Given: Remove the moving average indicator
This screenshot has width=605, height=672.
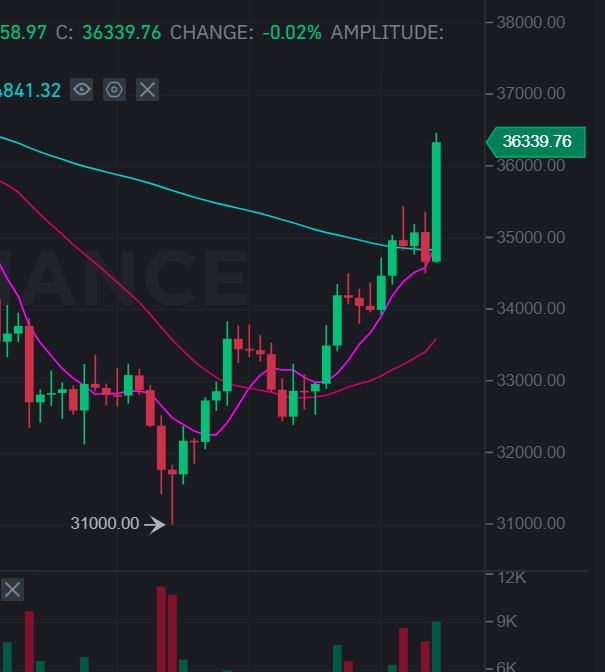Looking at the screenshot, I should 148,90.
